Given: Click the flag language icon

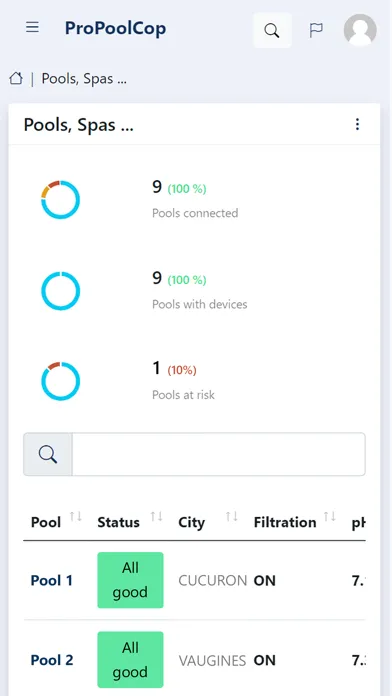Looking at the screenshot, I should coord(316,30).
